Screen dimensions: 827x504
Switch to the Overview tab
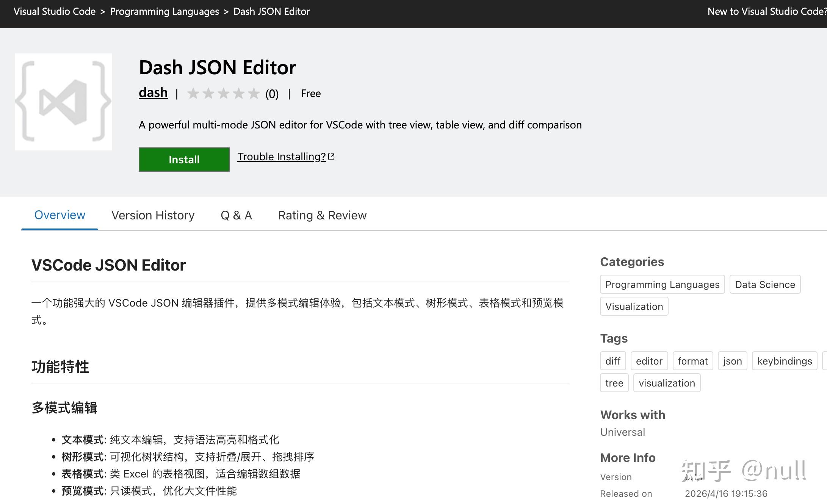60,215
